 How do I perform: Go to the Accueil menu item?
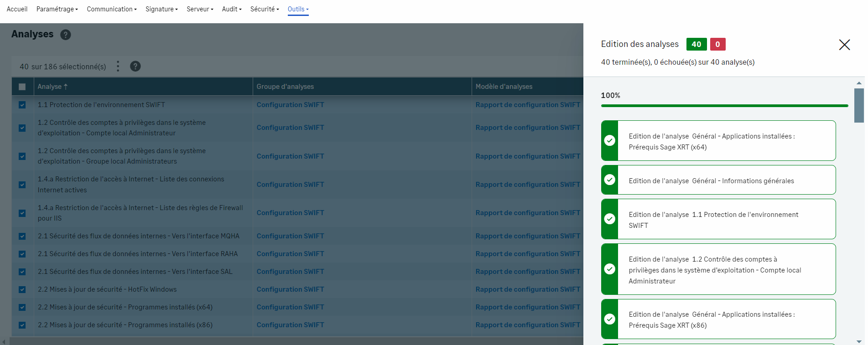tap(17, 9)
